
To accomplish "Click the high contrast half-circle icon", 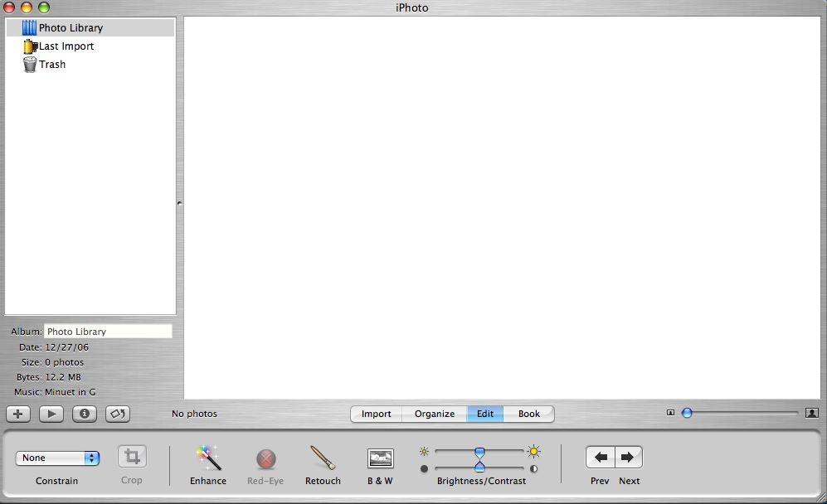I will pyautogui.click(x=533, y=468).
